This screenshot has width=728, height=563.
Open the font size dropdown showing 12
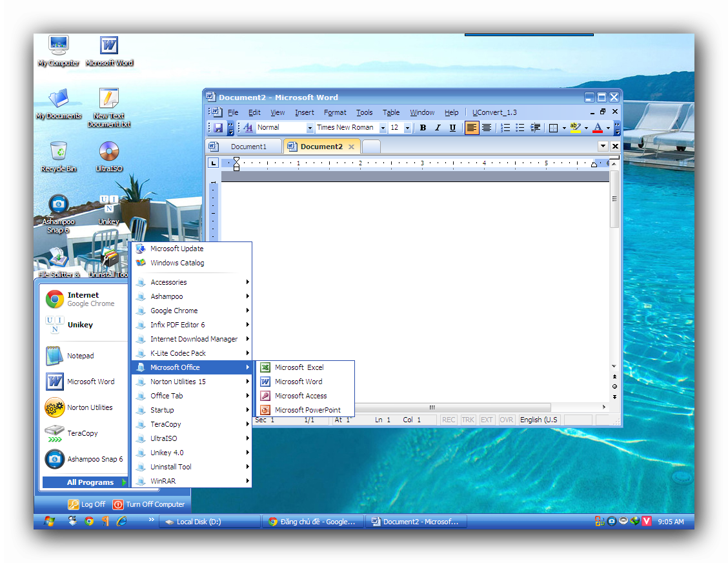click(x=407, y=128)
